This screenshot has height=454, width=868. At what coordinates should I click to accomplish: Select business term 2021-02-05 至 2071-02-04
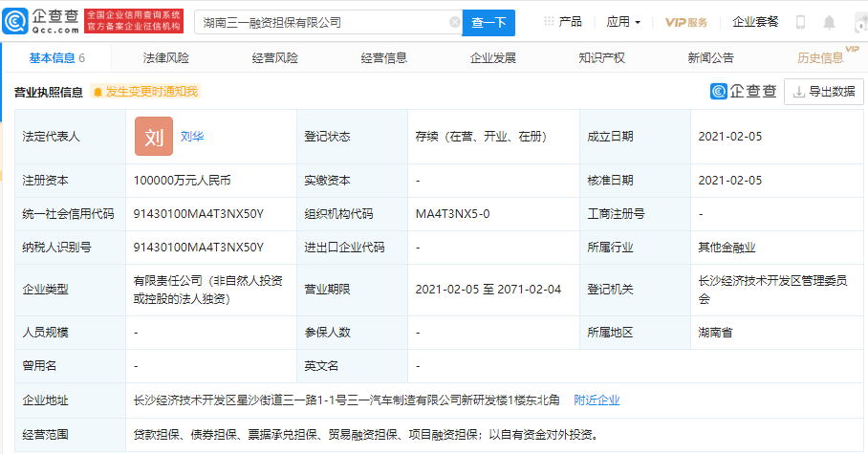pyautogui.click(x=488, y=289)
